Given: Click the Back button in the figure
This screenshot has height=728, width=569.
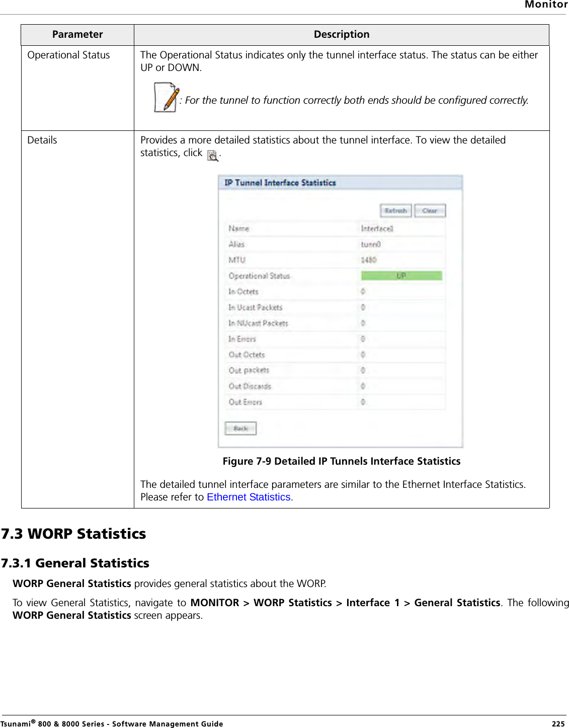Looking at the screenshot, I should tap(240, 428).
